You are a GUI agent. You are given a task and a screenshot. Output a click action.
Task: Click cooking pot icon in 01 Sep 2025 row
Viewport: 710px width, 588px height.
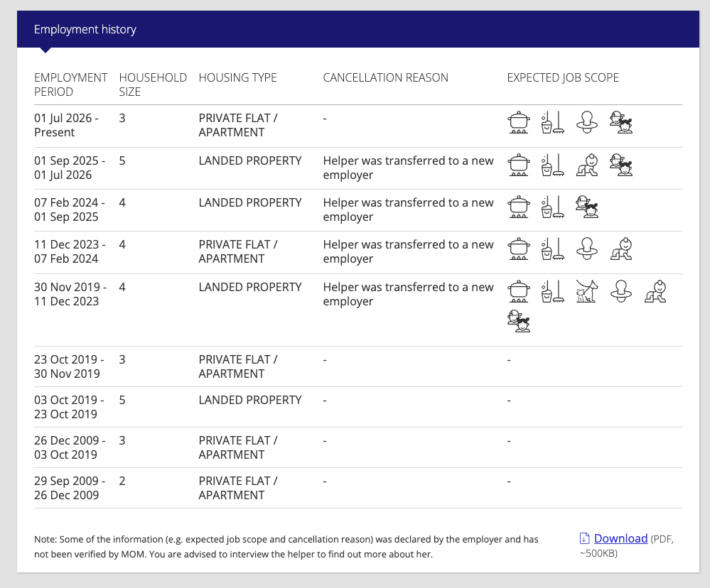pos(518,165)
